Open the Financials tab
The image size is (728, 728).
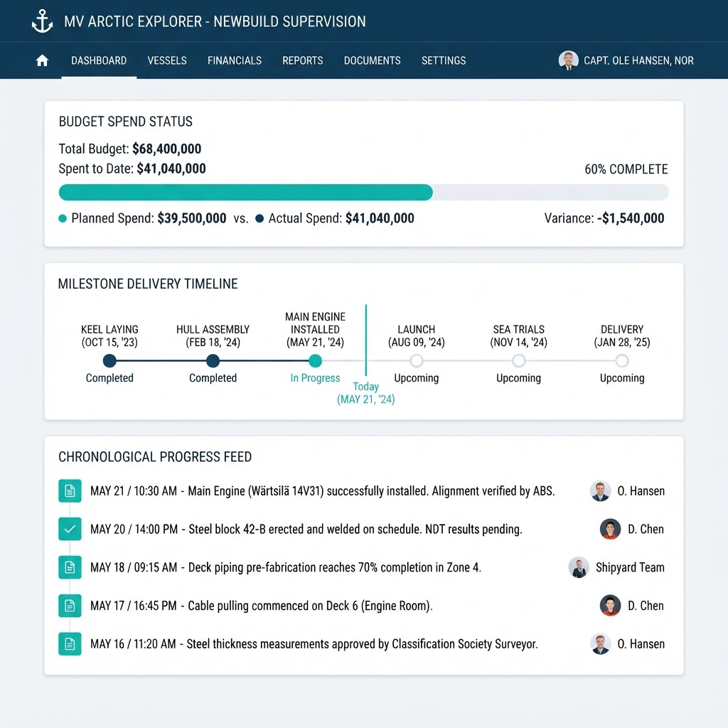(235, 61)
